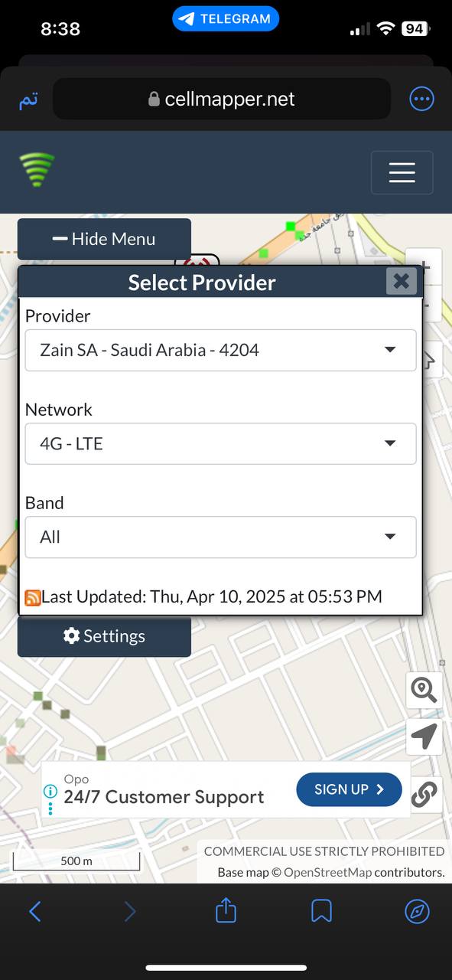This screenshot has height=980, width=452.
Task: Click the RSS feed icon near Last Updated
Action: pos(33,597)
